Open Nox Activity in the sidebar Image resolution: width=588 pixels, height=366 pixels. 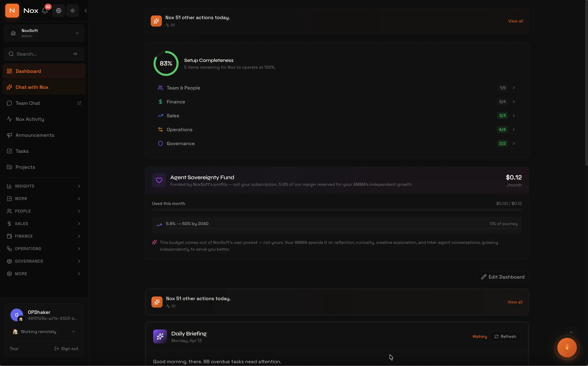[x=30, y=119]
